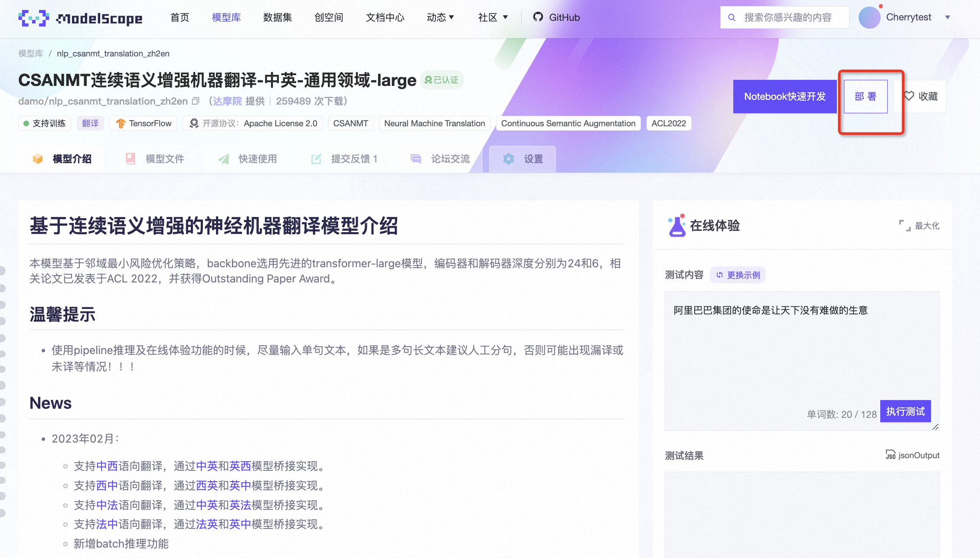Swap the sample with 更换示例
980x558 pixels.
click(738, 275)
